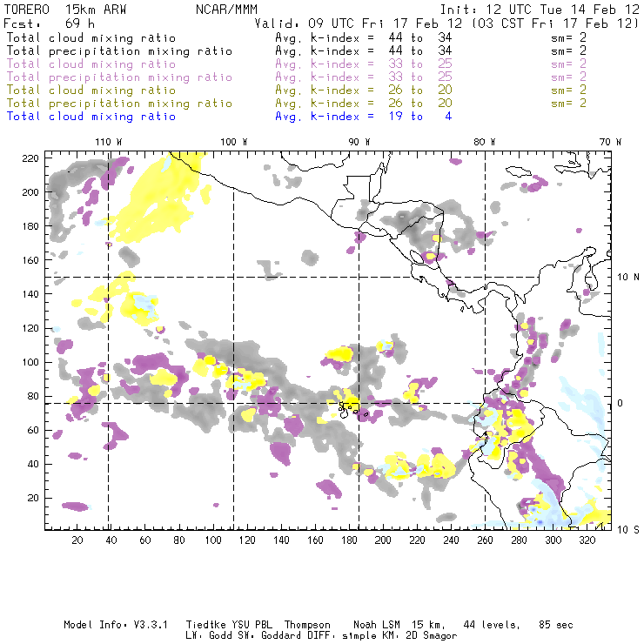This screenshot has height=644, width=644.
Task: Click the "Valid: 09 UTC Fri 17 Feb 12" text
Action: (x=359, y=23)
